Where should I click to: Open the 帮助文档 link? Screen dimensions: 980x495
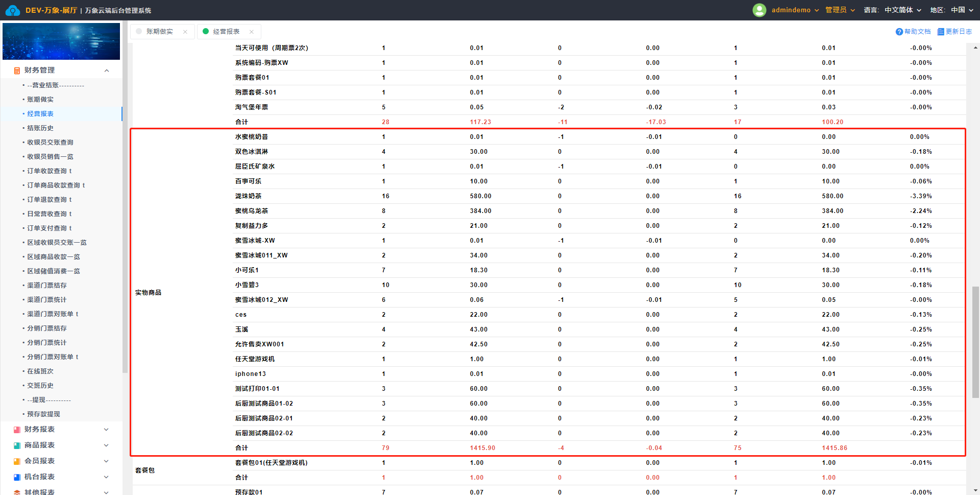pyautogui.click(x=918, y=32)
